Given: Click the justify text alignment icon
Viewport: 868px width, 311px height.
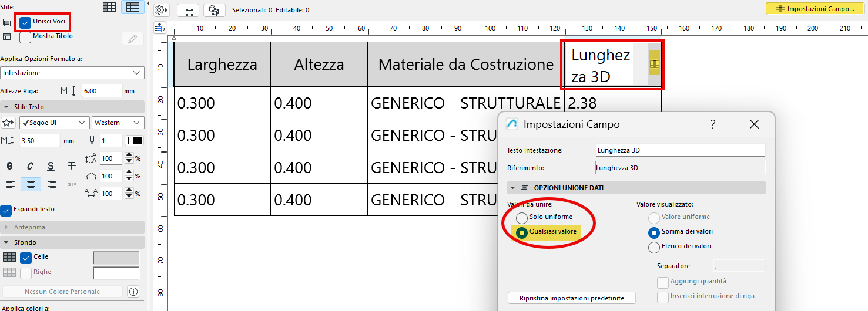Looking at the screenshot, I should point(72,184).
